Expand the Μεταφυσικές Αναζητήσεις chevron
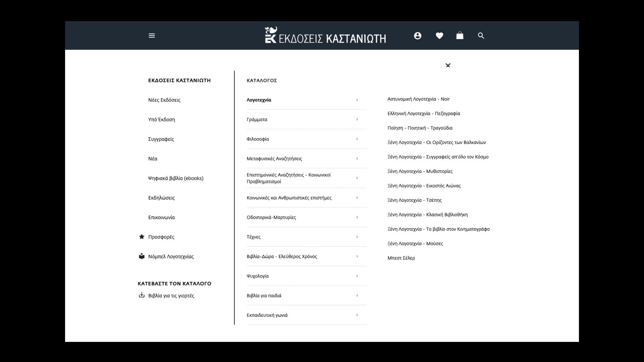The image size is (644, 362). pyautogui.click(x=357, y=159)
